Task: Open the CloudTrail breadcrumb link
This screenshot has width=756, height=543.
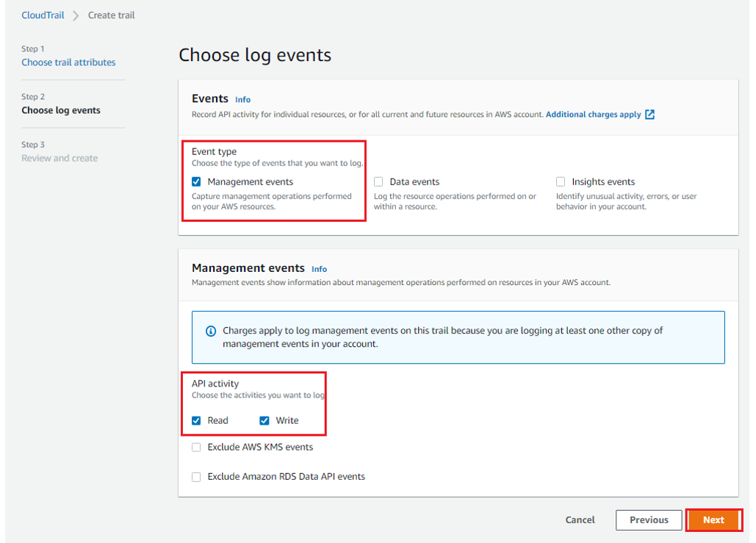Action: (x=43, y=15)
